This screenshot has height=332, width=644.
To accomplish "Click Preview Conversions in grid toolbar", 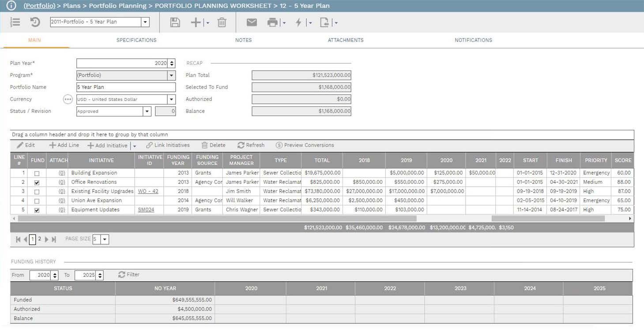I will pyautogui.click(x=305, y=145).
